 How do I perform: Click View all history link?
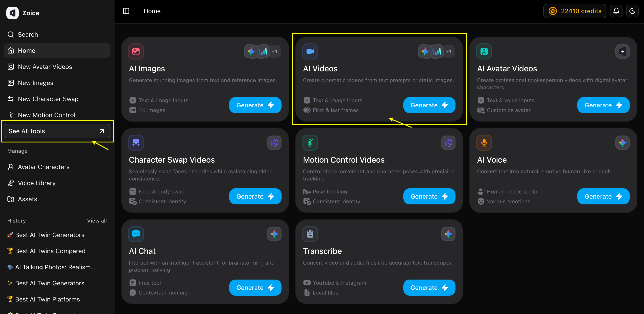click(x=97, y=221)
